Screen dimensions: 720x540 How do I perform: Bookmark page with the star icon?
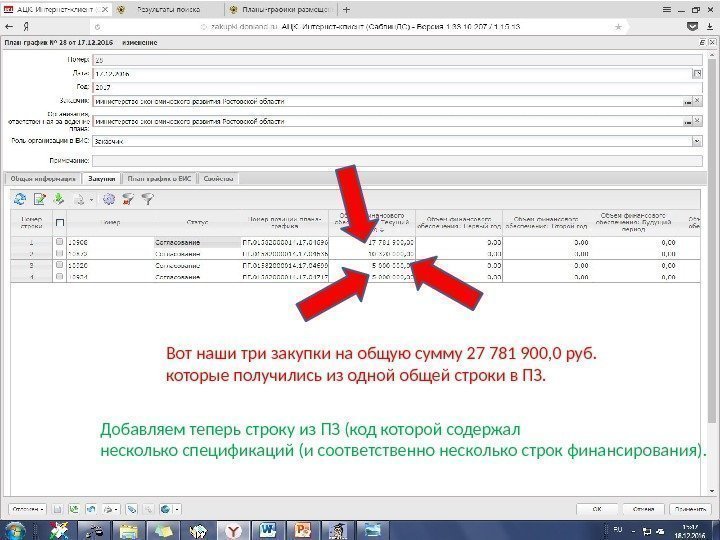[618, 27]
